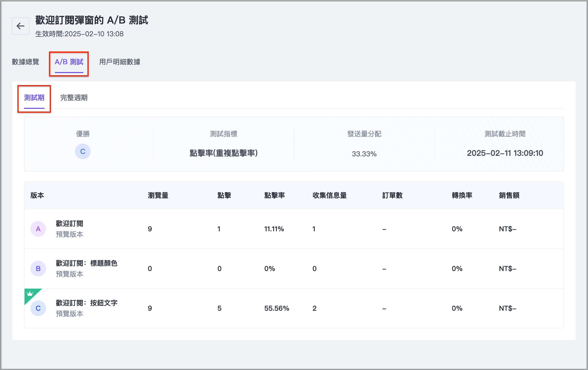588x370 pixels.
Task: Open 預覽版本 link for version A
Action: pos(70,234)
